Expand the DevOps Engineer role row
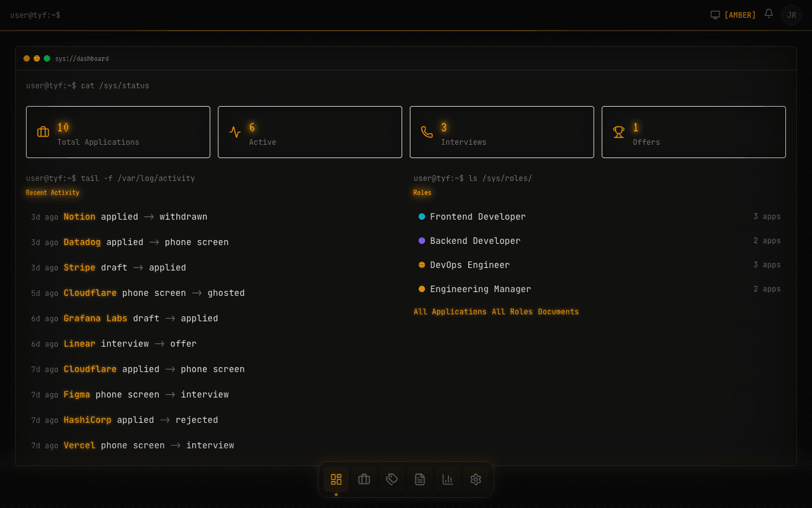 pos(469,265)
